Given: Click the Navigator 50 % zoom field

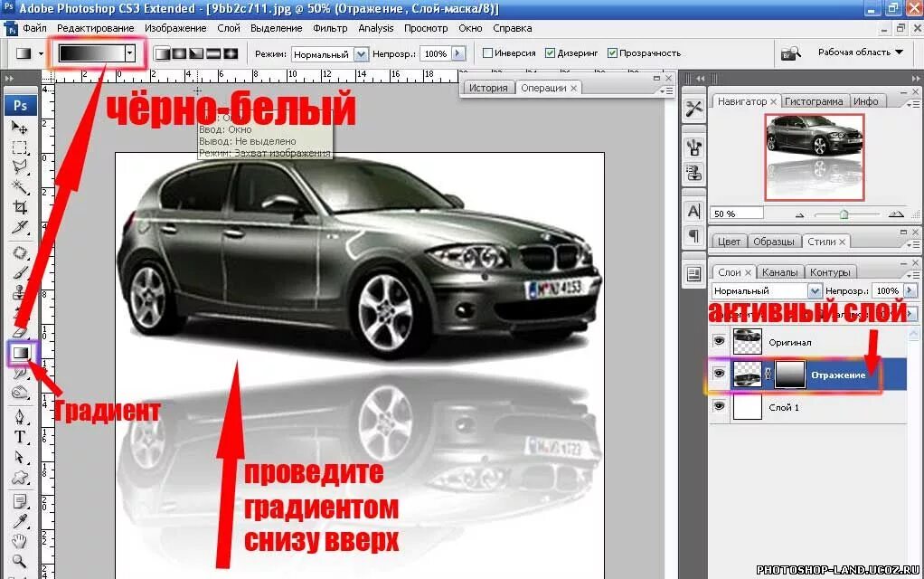Looking at the screenshot, I should pos(737,214).
